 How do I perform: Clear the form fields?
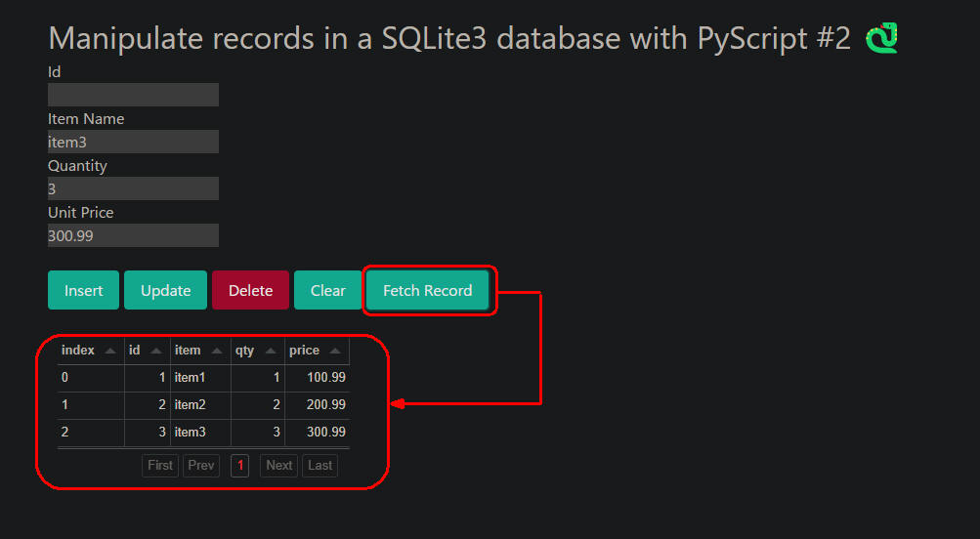pos(327,290)
